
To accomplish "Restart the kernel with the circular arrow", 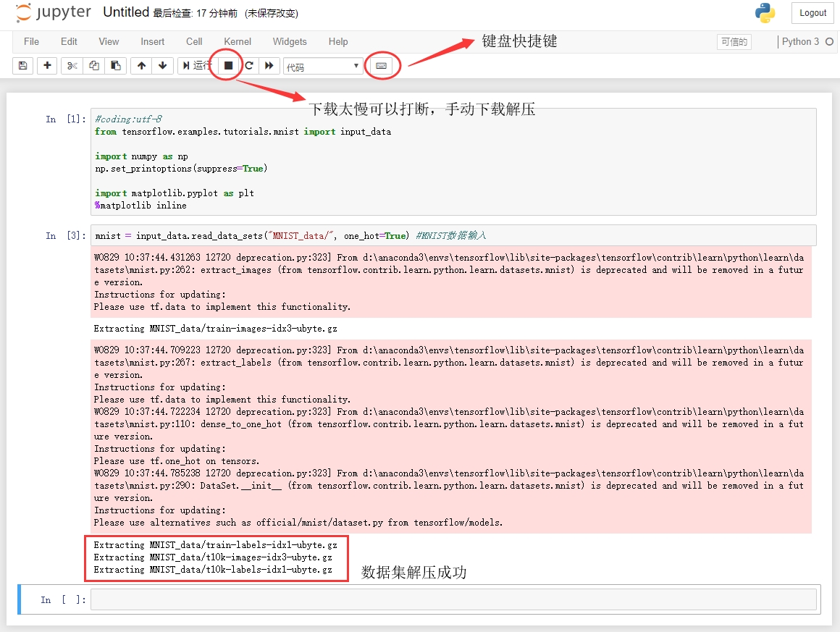I will pyautogui.click(x=249, y=66).
